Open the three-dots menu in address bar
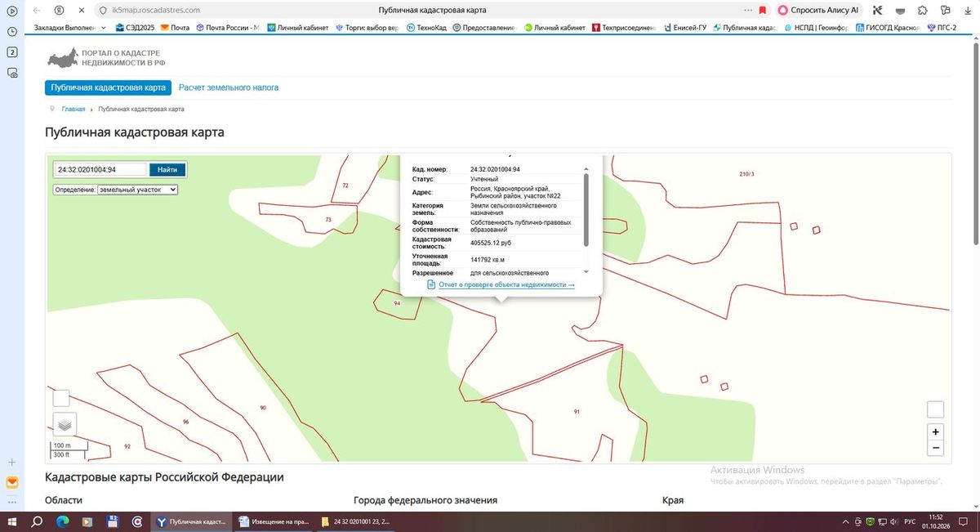 pyautogui.click(x=749, y=10)
